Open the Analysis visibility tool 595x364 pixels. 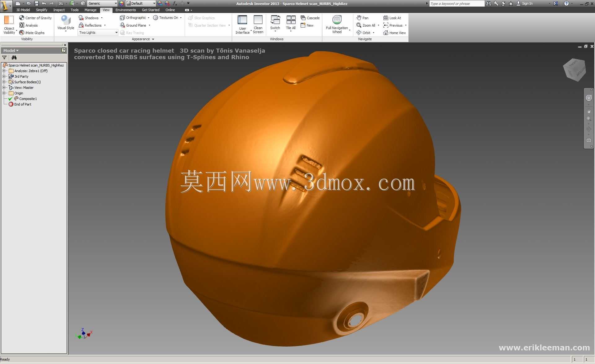point(29,25)
